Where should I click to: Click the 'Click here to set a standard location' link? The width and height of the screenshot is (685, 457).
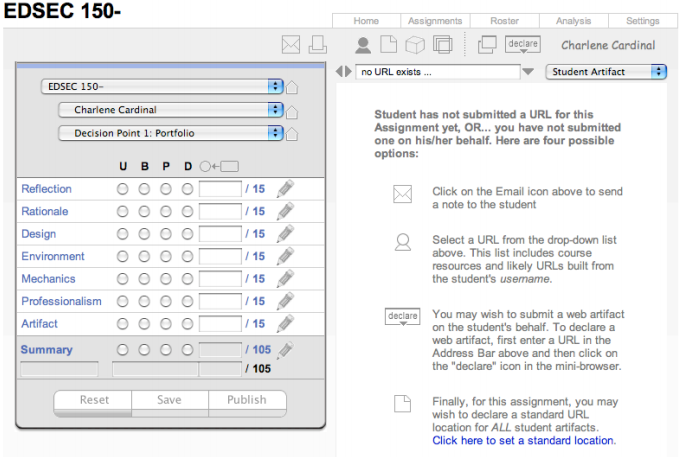523,440
